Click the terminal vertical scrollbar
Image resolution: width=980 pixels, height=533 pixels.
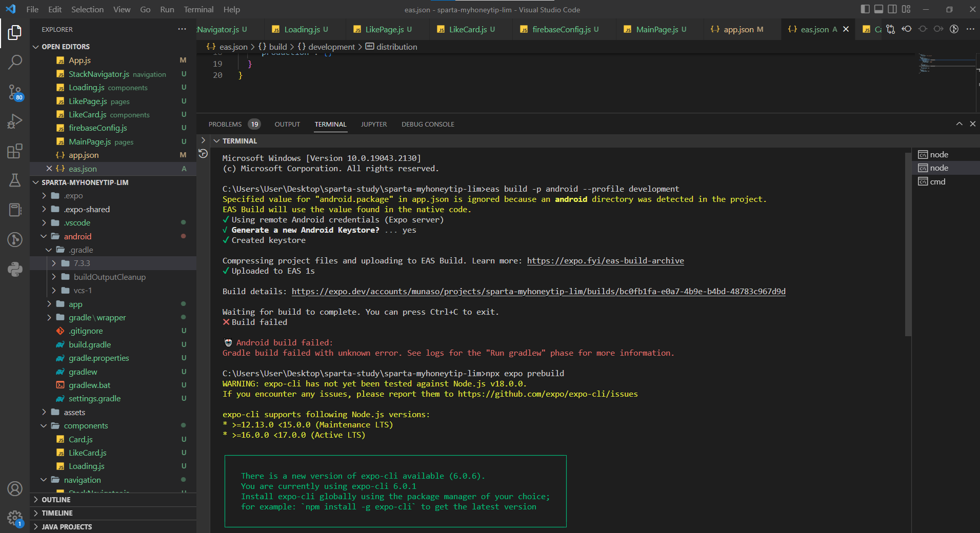(908, 243)
